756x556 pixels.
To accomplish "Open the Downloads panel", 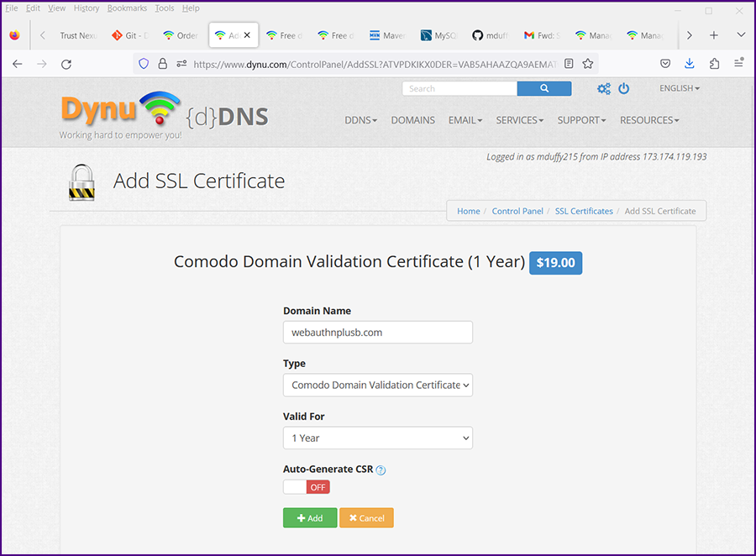I will [690, 64].
